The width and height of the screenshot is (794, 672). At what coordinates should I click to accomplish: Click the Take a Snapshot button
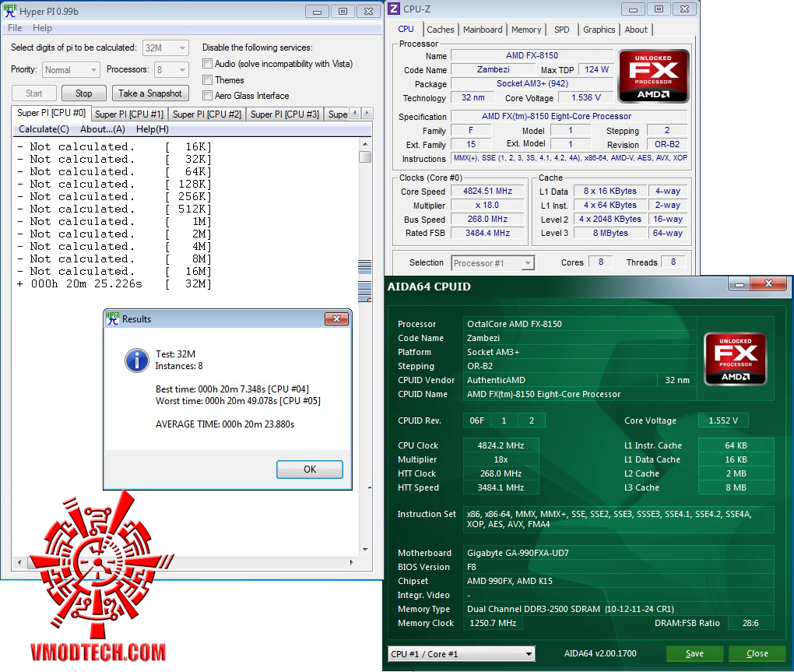(x=150, y=93)
